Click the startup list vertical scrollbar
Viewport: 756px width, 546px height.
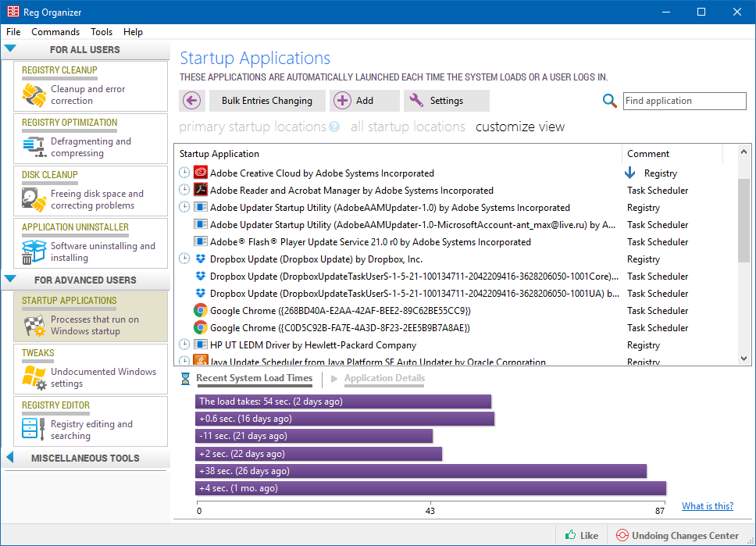[x=744, y=220]
